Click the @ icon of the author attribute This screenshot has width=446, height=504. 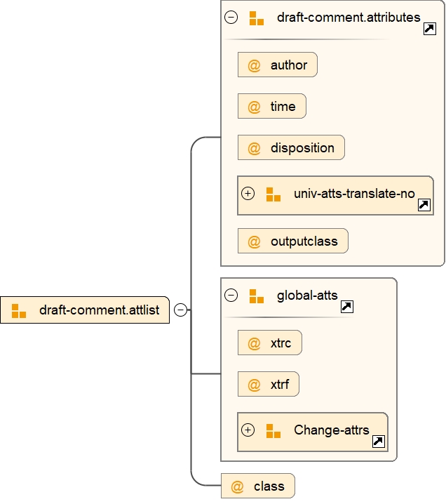pos(254,65)
